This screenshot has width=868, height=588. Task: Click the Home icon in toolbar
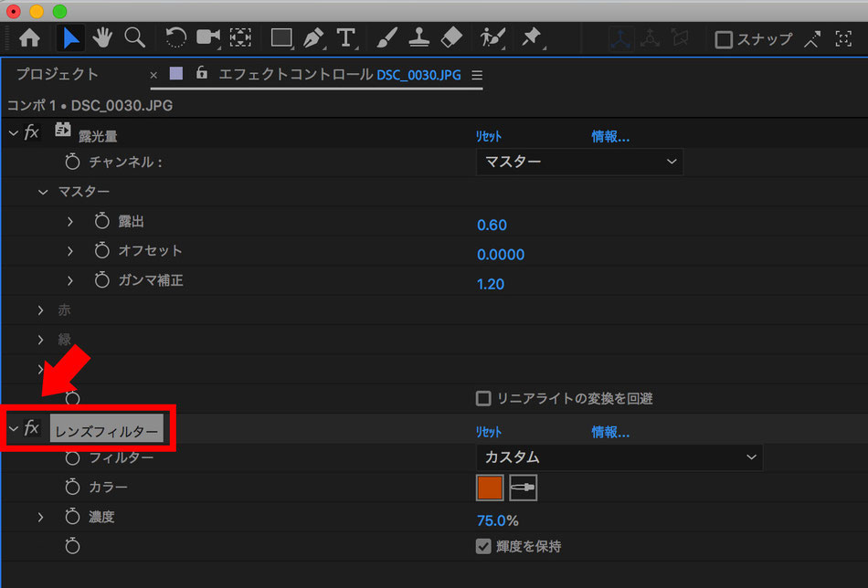[29, 38]
